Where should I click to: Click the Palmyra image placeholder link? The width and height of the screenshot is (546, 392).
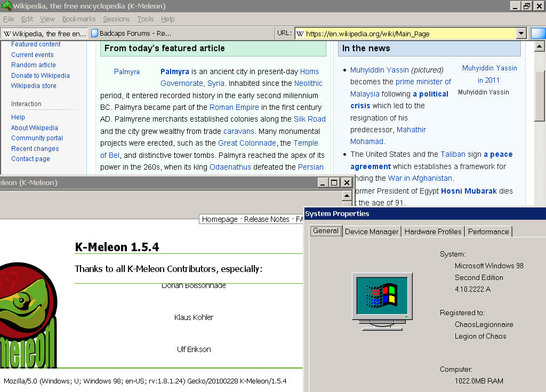[x=127, y=72]
